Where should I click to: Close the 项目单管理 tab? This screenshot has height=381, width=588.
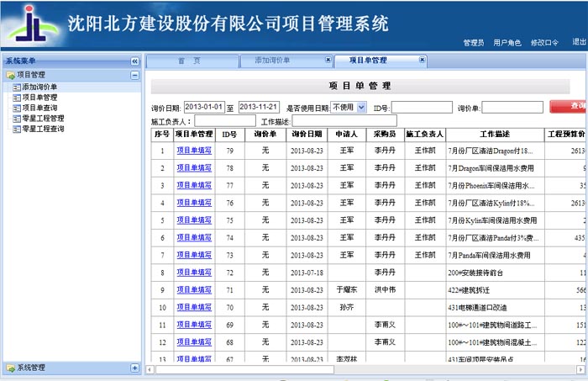point(423,61)
